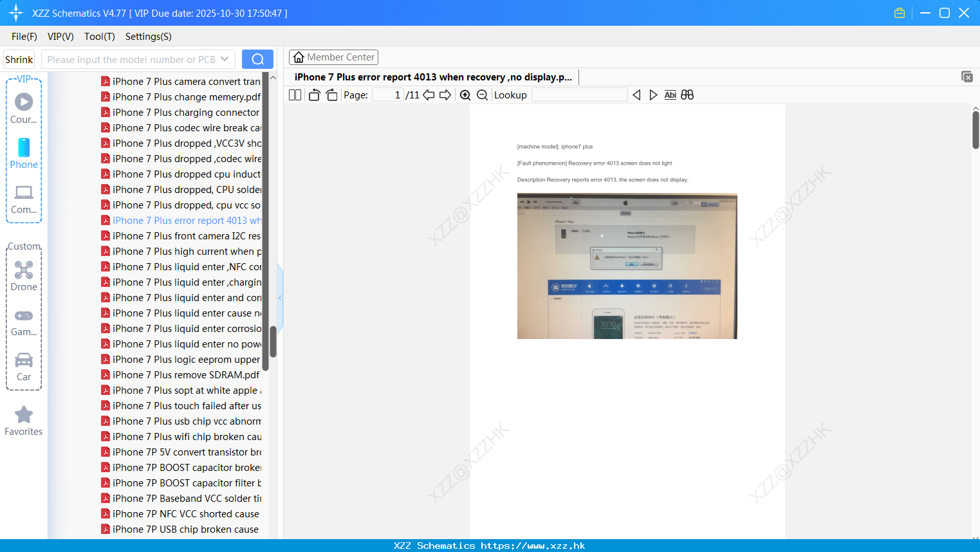Collapse the file list with the side handle
Screen dimensions: 980x552
pos(280,297)
